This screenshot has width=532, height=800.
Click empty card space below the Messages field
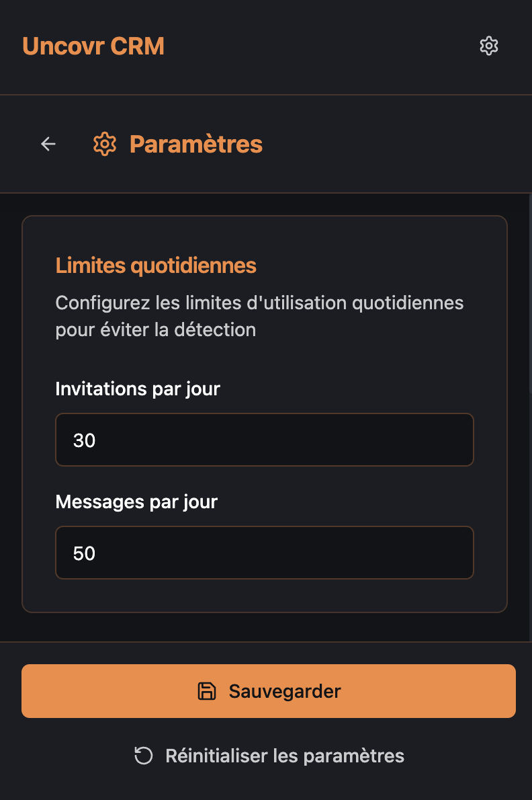(265, 596)
